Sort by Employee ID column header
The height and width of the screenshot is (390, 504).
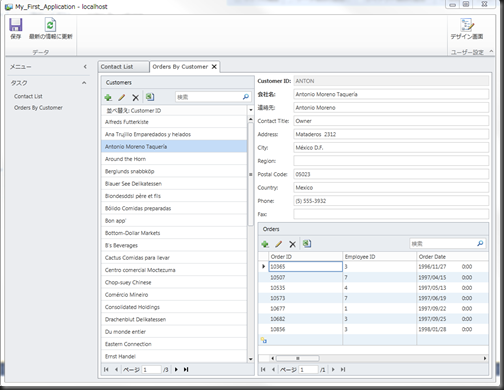tap(380, 257)
